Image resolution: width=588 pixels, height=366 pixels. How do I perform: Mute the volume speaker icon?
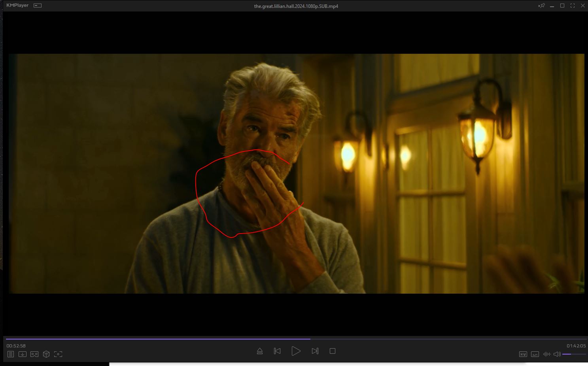557,354
